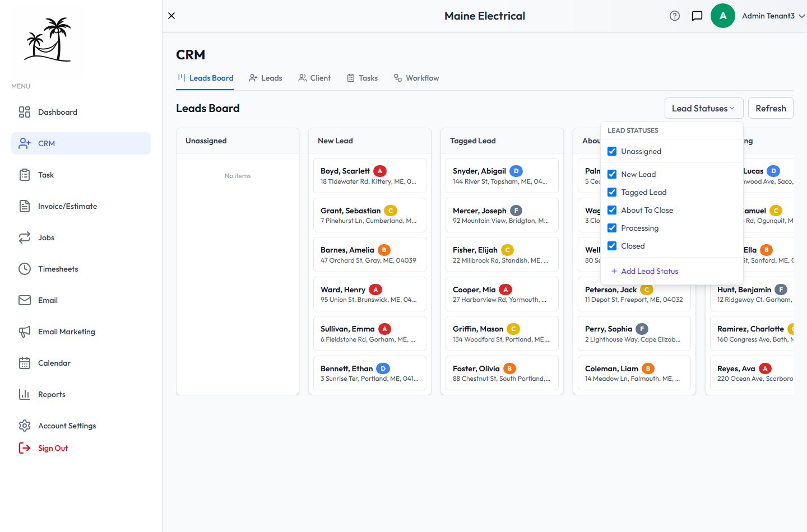Select CRM in the sidebar menu
807x532 pixels.
pos(81,143)
